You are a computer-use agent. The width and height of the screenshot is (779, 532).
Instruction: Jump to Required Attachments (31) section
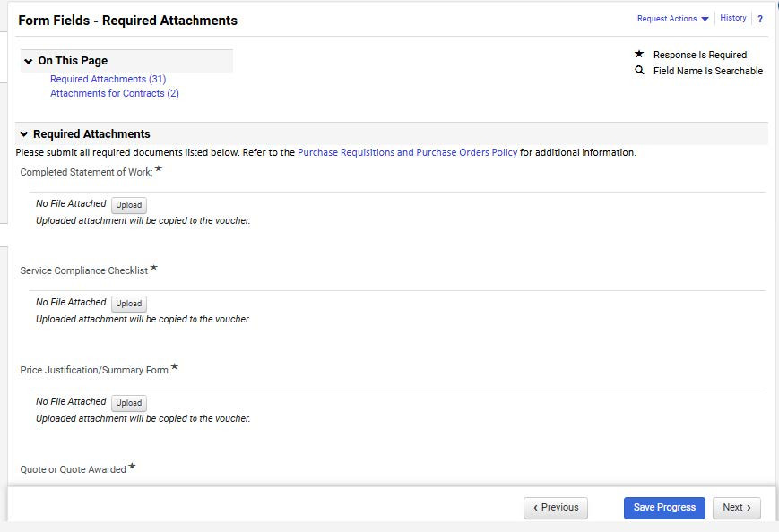(x=108, y=78)
